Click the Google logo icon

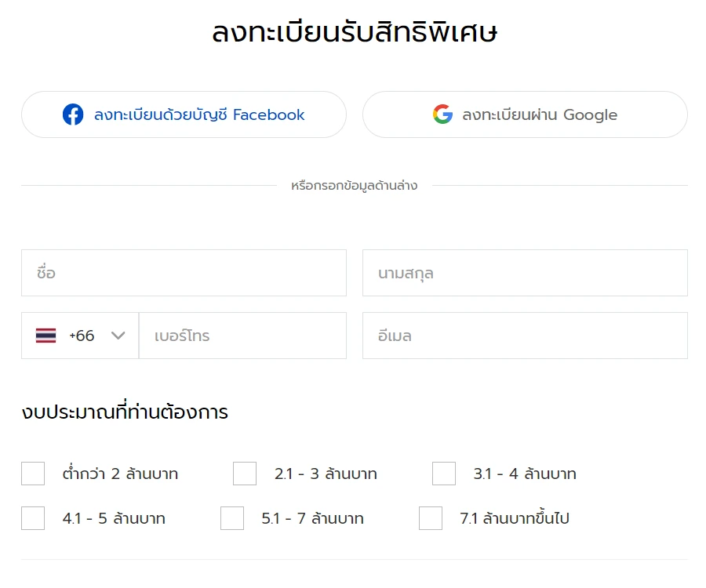(x=442, y=114)
